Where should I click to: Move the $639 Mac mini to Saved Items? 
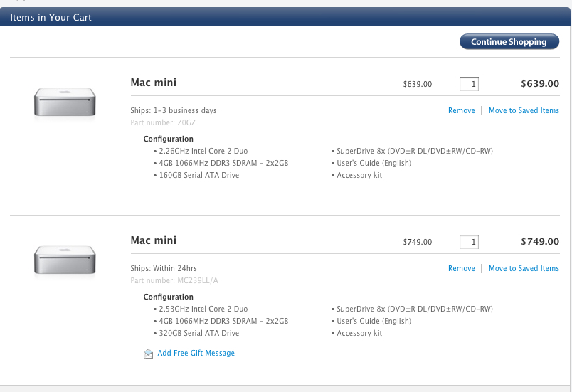tap(524, 110)
